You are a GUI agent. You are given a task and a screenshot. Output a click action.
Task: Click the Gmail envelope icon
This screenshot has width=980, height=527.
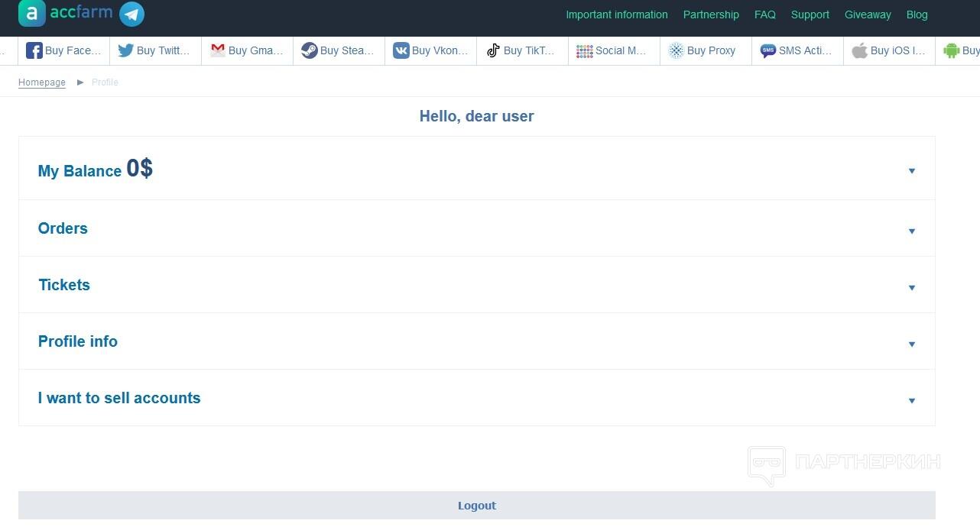click(217, 50)
